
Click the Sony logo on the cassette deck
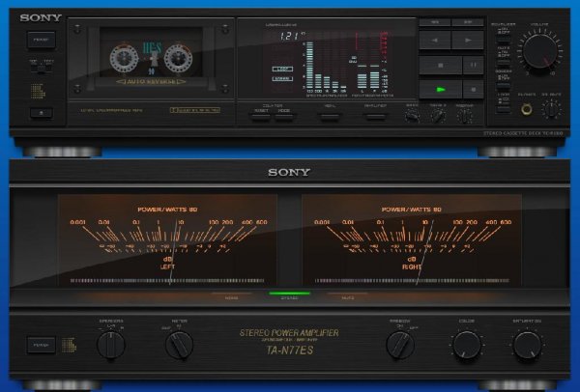point(41,17)
